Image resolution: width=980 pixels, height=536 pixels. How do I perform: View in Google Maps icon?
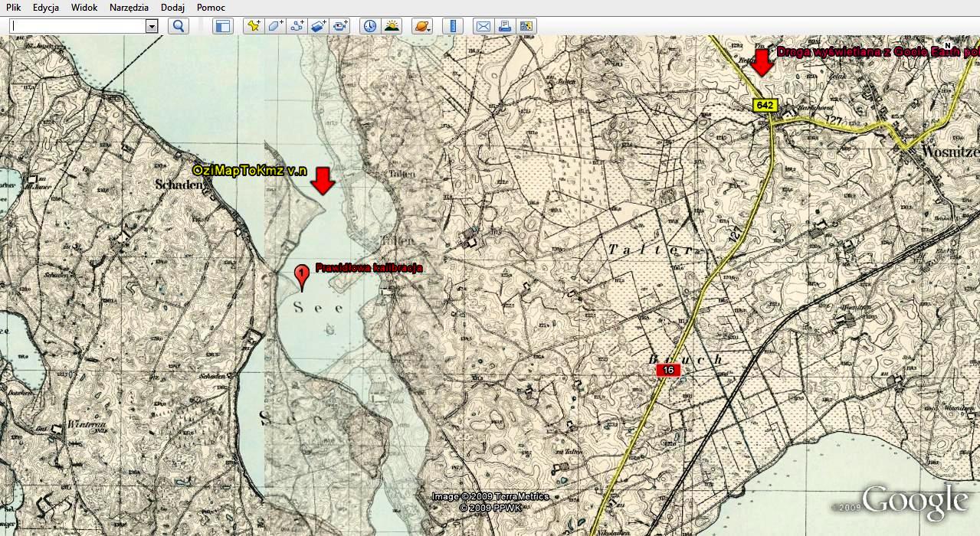pos(526,26)
